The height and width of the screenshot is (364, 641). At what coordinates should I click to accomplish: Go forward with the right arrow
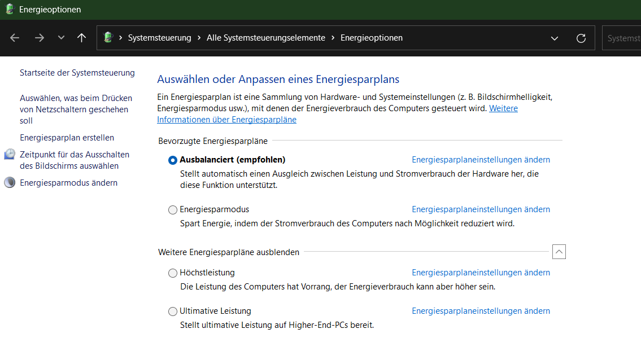coord(39,38)
